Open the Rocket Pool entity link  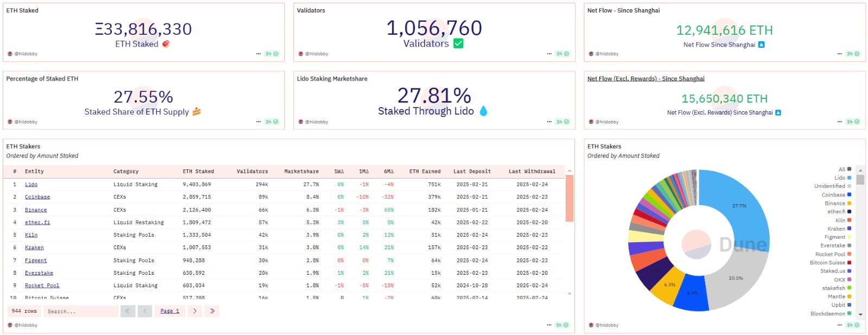click(42, 286)
